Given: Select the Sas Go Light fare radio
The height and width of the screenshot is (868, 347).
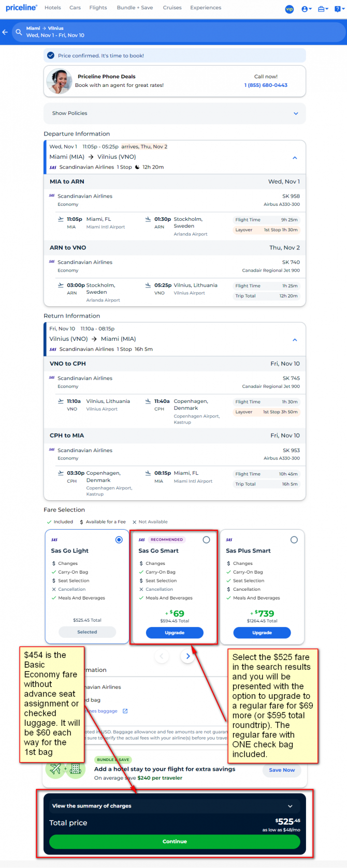Looking at the screenshot, I should pyautogui.click(x=119, y=540).
